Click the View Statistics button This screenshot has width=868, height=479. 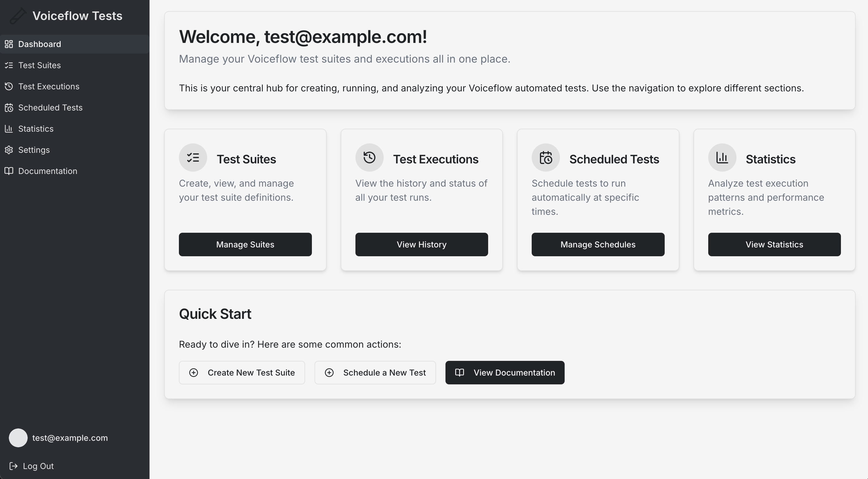tap(774, 244)
